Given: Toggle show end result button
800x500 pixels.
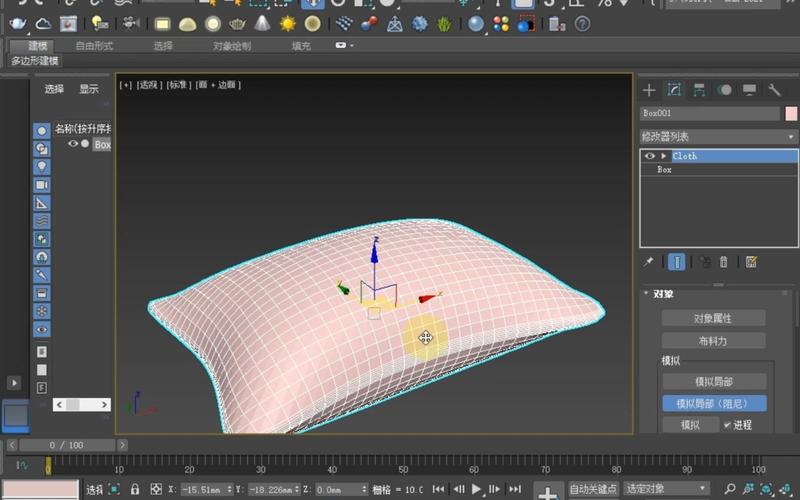Looking at the screenshot, I should pos(677,262).
